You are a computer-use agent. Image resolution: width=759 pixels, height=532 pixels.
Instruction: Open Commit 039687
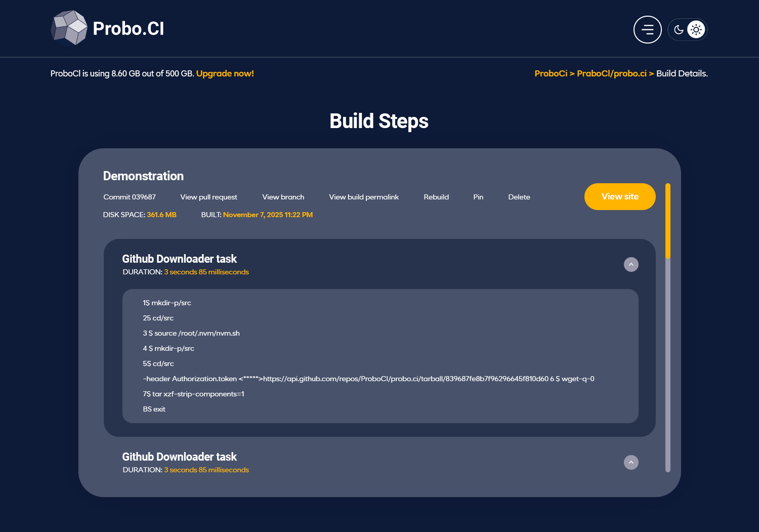click(130, 197)
